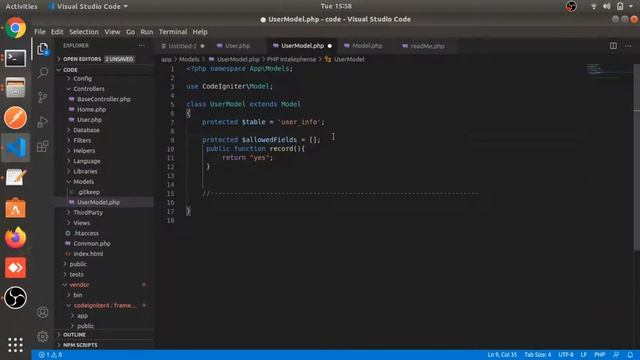Change UTF-8 file encoding
Image resolution: width=640 pixels, height=360 pixels.
pyautogui.click(x=566, y=355)
